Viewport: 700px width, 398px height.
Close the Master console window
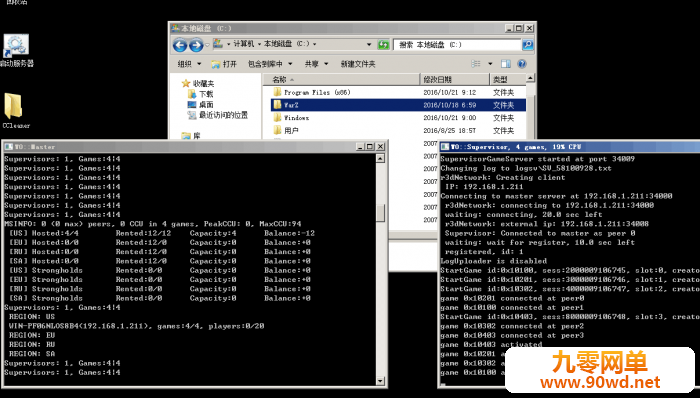click(x=380, y=146)
